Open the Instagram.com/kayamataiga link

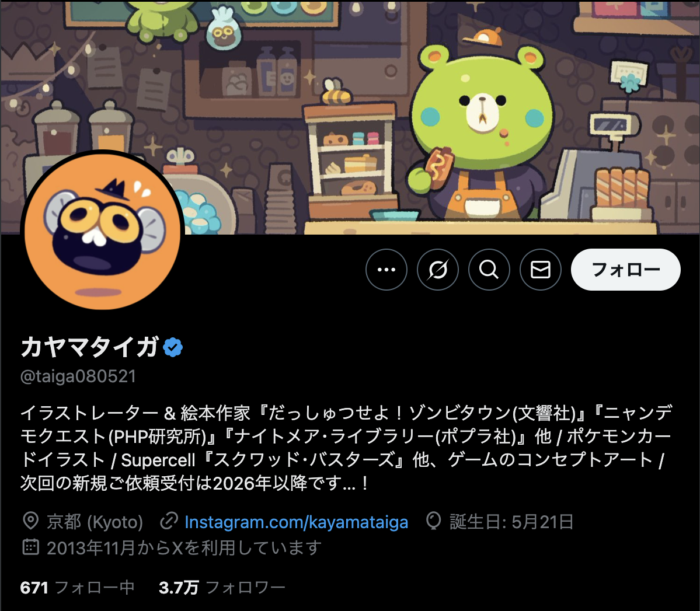point(297,522)
